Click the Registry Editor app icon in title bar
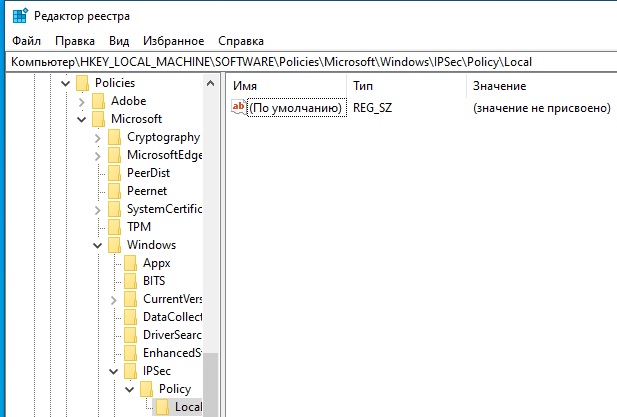 [20, 15]
